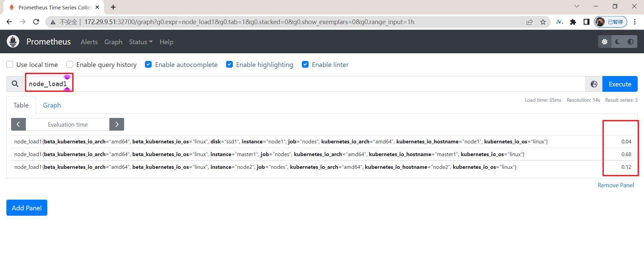Click the node_load1 expression input
644x274 pixels.
305,84
